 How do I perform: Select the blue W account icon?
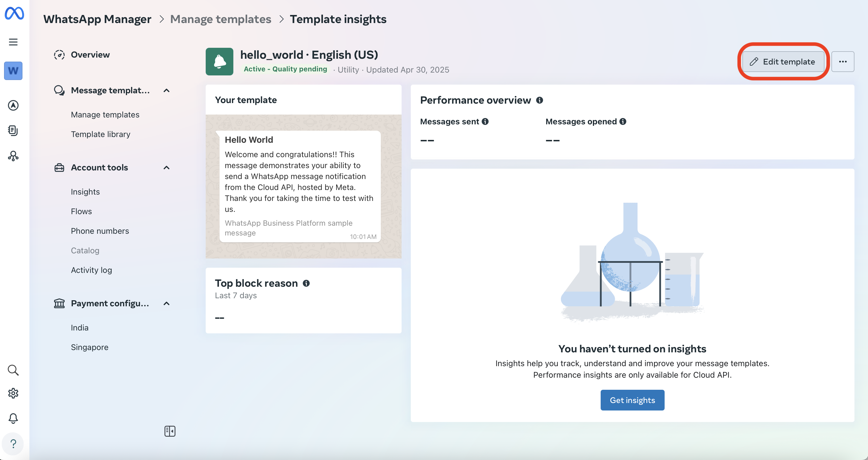(13, 71)
